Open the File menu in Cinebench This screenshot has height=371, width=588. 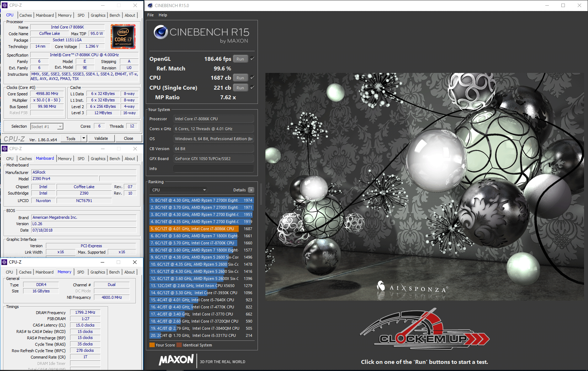(x=150, y=15)
